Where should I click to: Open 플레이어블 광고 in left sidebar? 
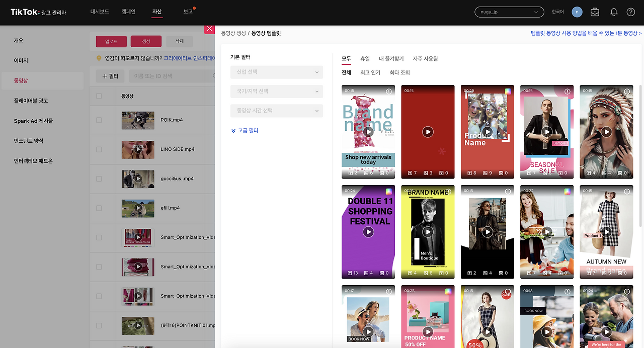[x=31, y=101]
